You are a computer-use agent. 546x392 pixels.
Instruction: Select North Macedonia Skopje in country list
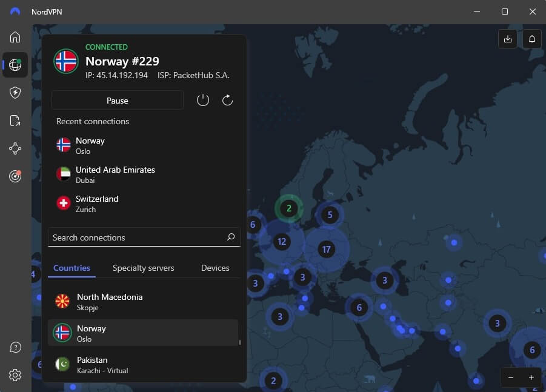[x=143, y=302]
